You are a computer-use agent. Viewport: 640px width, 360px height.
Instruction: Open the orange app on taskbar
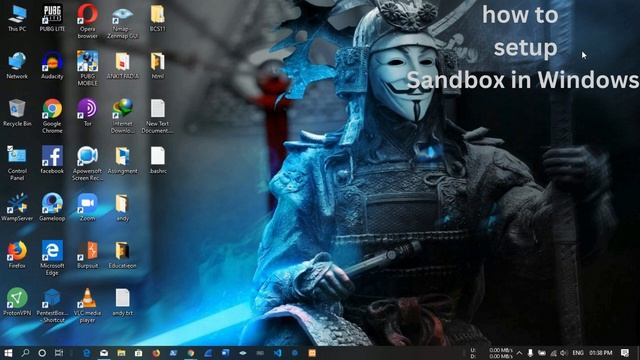tap(312, 353)
